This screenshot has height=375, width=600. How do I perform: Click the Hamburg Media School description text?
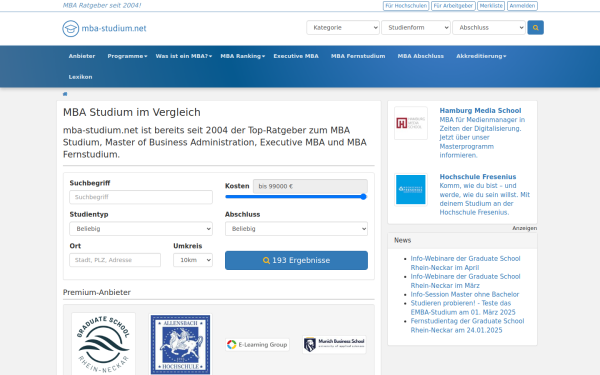(x=482, y=137)
